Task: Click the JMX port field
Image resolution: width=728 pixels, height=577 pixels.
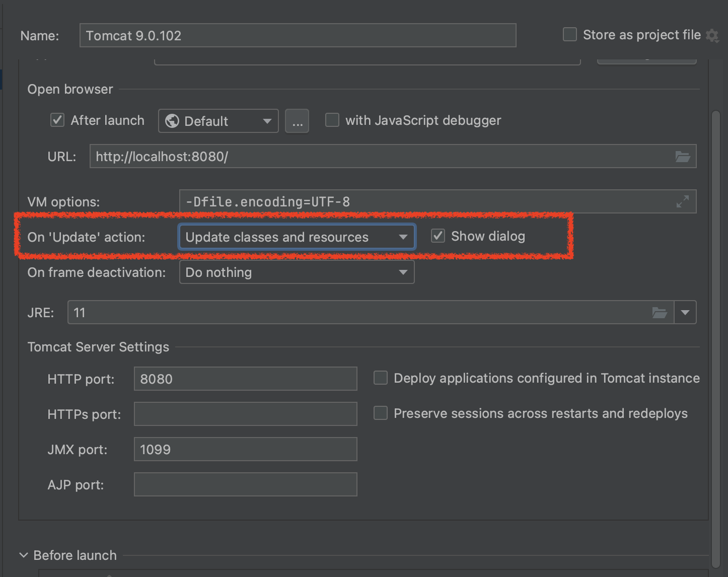Action: (246, 449)
